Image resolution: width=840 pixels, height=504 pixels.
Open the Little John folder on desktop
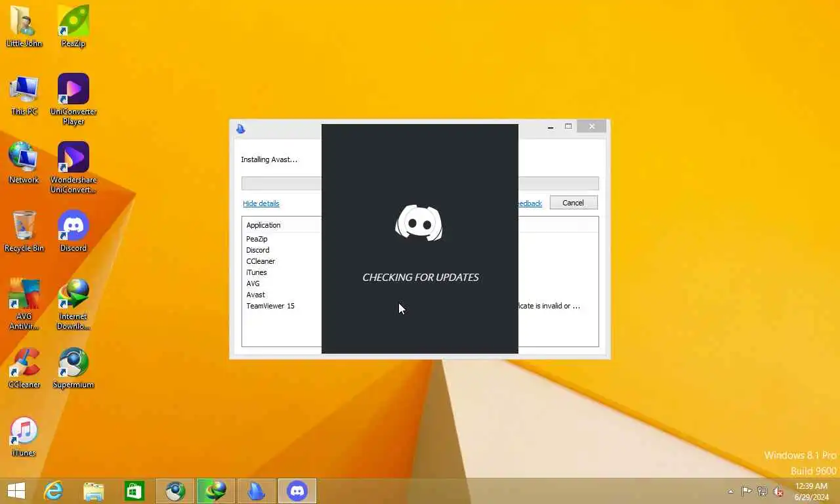point(24,26)
